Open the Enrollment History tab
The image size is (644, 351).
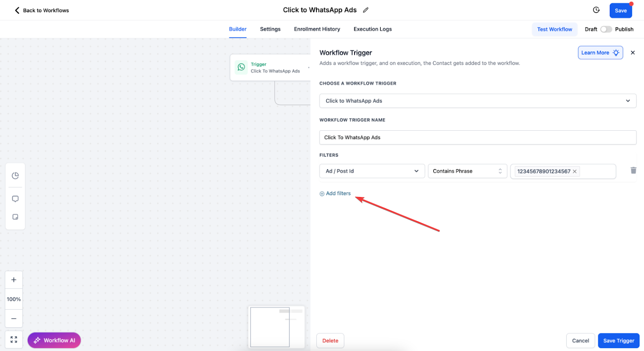(317, 29)
